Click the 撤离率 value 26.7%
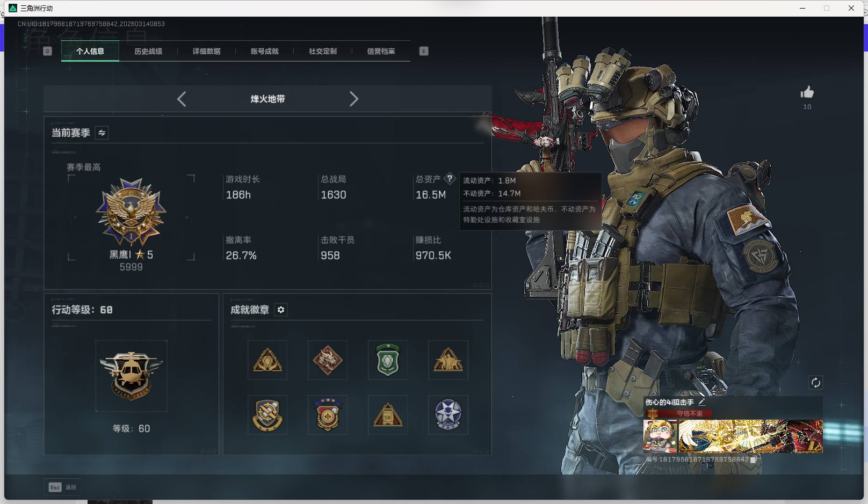 coord(241,255)
